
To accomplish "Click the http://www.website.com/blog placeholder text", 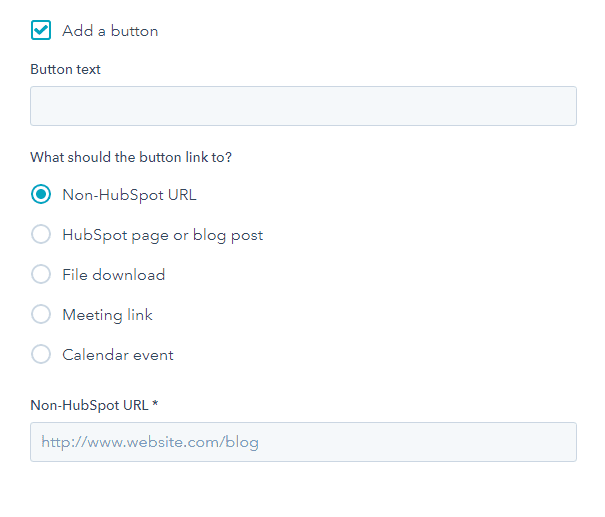I will point(150,442).
